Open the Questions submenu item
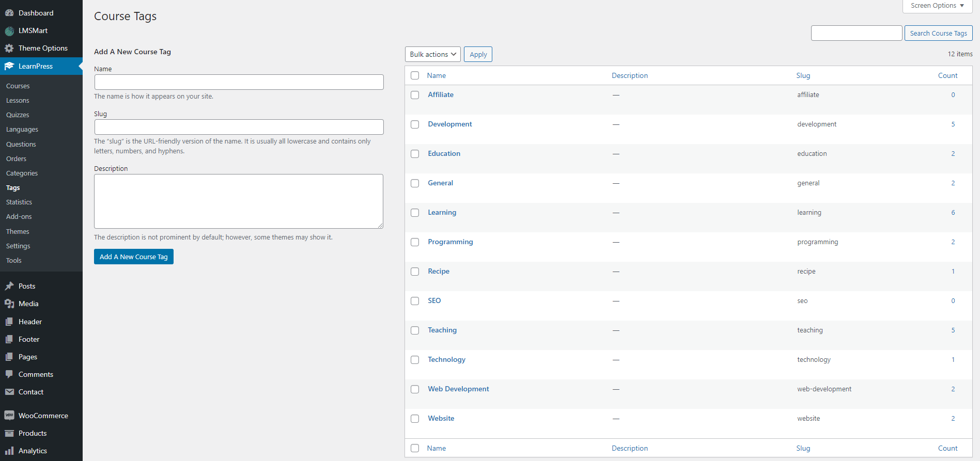980x461 pixels. pos(21,144)
